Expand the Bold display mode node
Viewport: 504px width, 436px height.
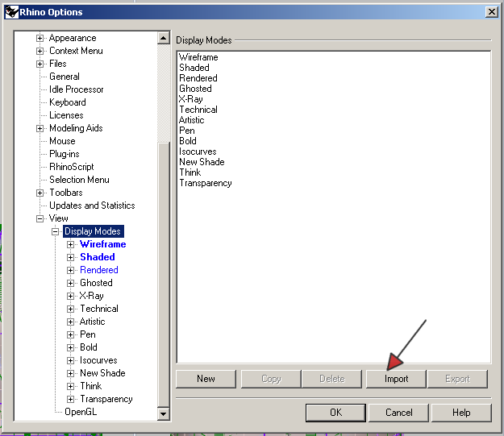click(70, 347)
